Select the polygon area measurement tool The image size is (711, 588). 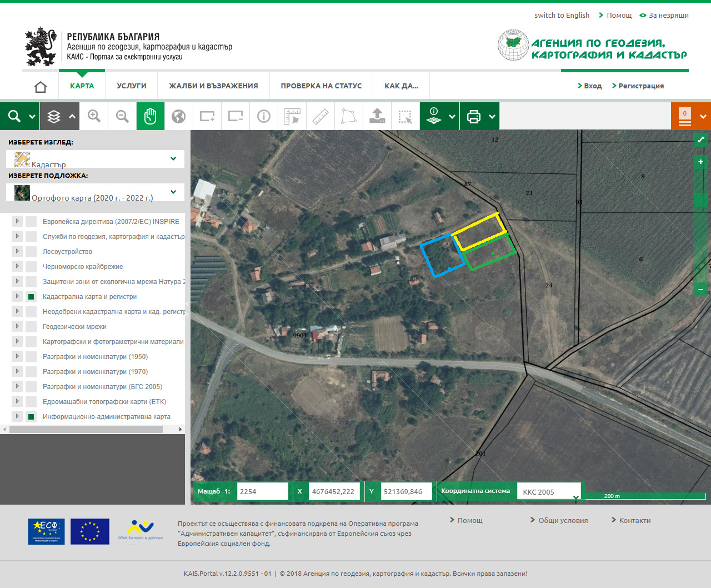(349, 116)
